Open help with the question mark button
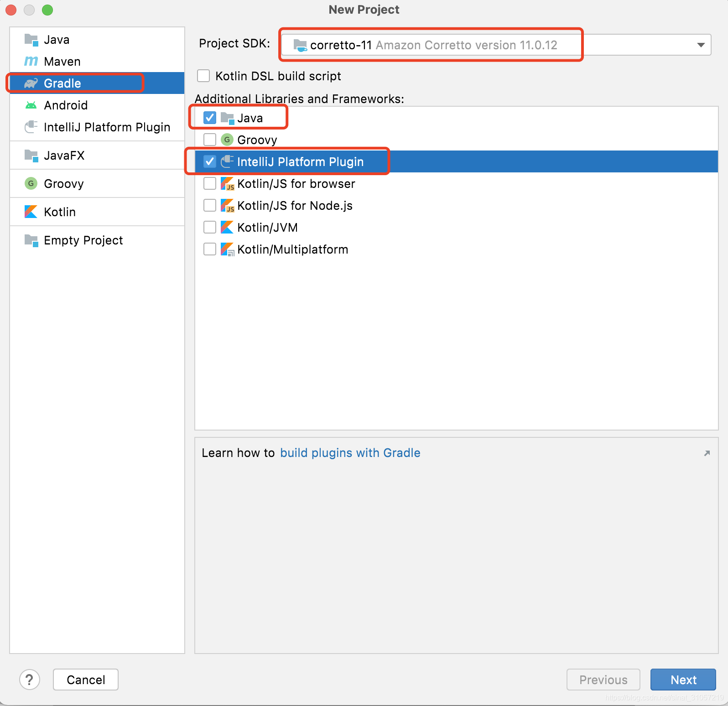The width and height of the screenshot is (728, 706). 30,680
